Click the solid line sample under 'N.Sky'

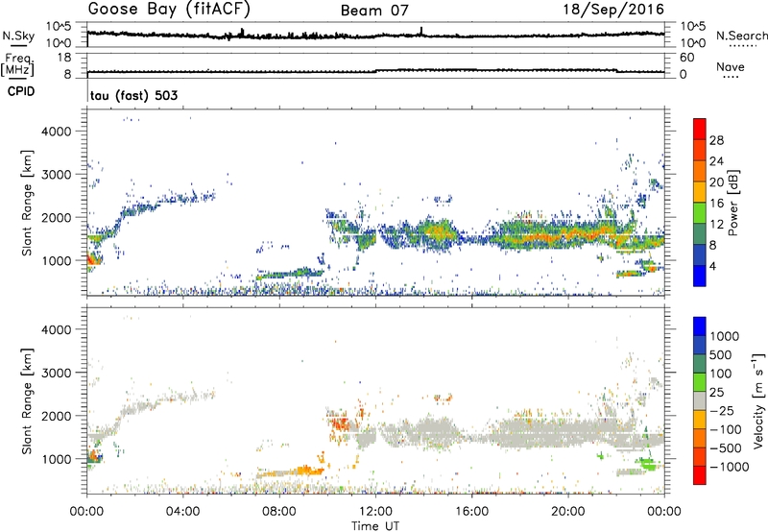(19, 45)
